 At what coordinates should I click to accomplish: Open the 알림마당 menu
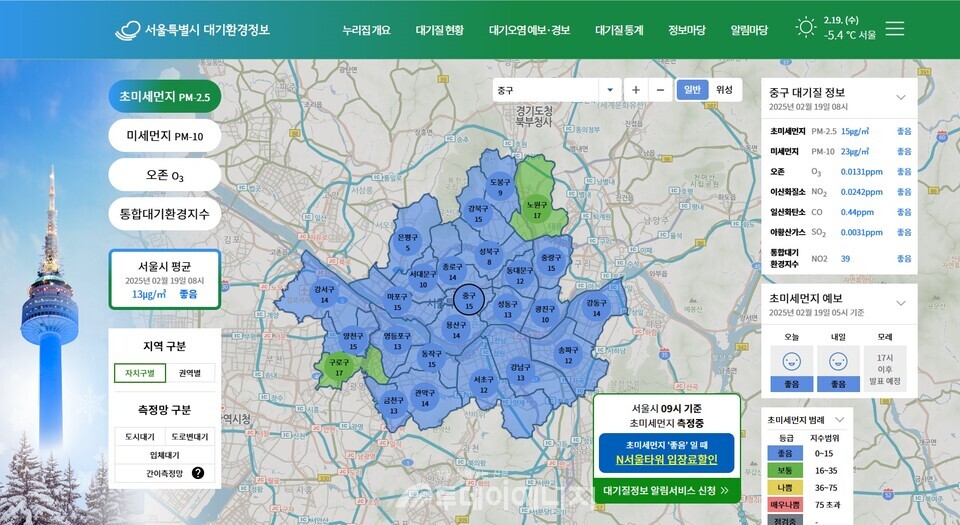point(749,30)
